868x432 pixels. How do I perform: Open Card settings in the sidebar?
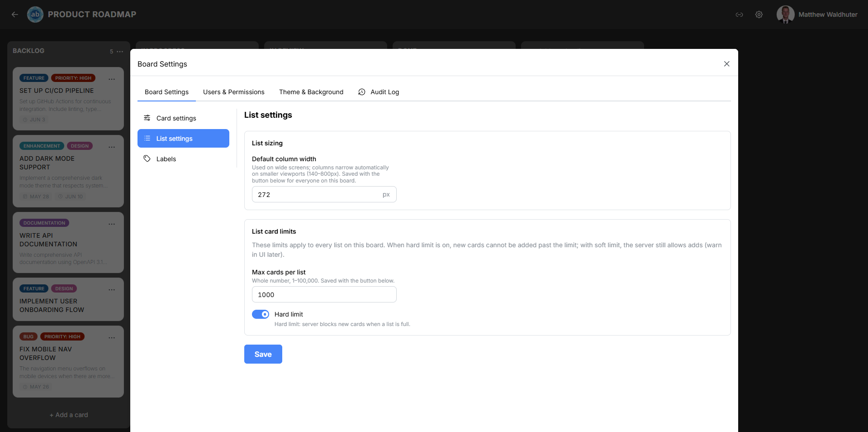point(183,118)
